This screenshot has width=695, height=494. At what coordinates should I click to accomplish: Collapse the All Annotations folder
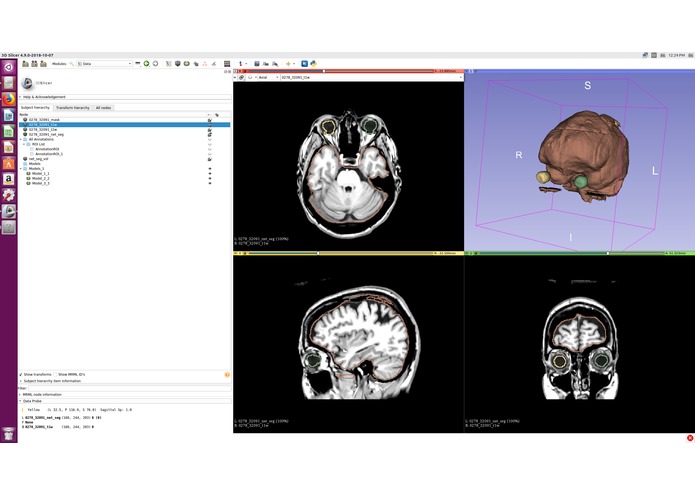coord(21,139)
